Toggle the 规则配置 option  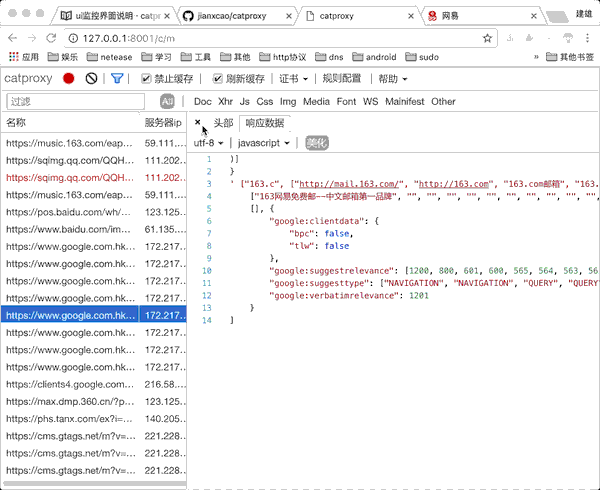[341, 79]
